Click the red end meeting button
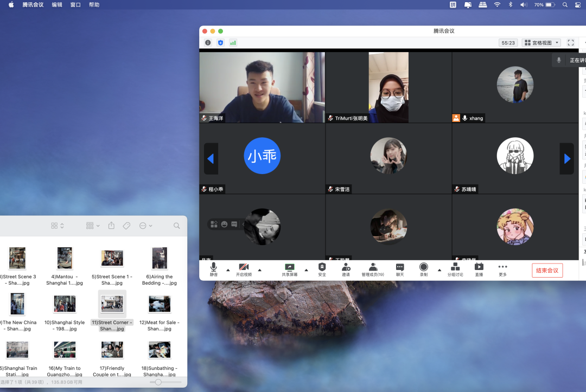 [547, 271]
